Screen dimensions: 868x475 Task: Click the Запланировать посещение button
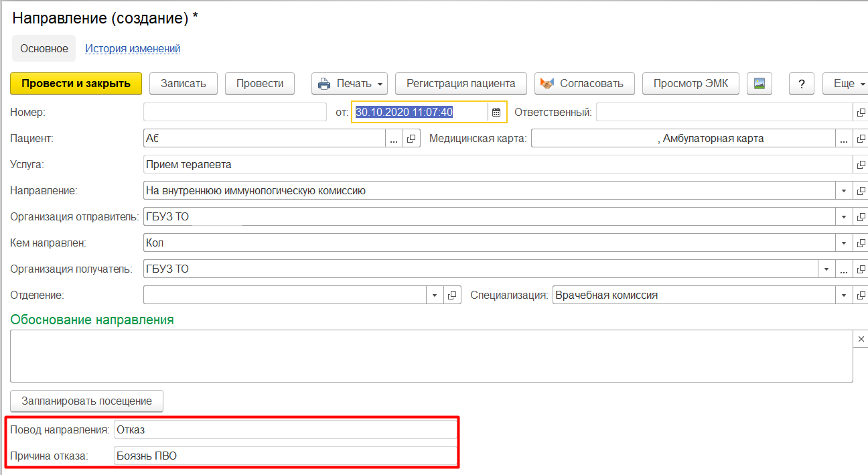click(x=87, y=401)
